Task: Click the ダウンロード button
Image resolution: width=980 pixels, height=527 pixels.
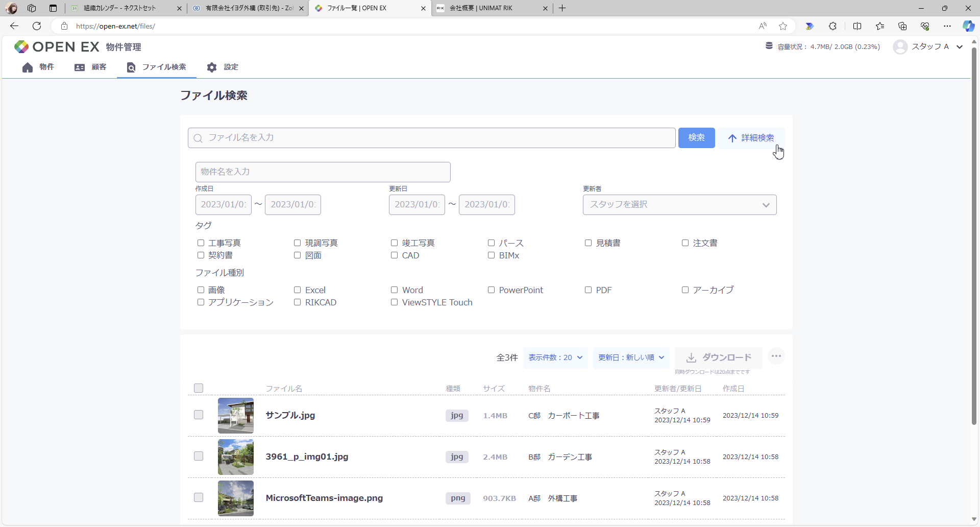Action: 719,357
